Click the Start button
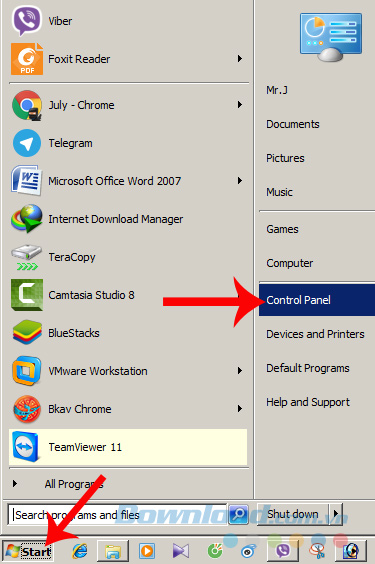Viewport: 375px width, 564px height. click(28, 551)
